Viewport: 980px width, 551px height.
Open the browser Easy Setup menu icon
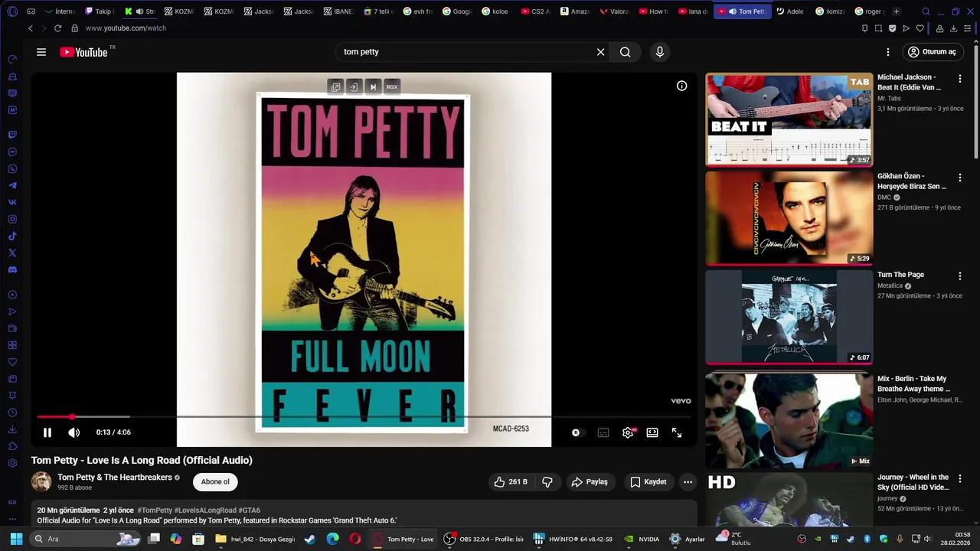(x=968, y=28)
